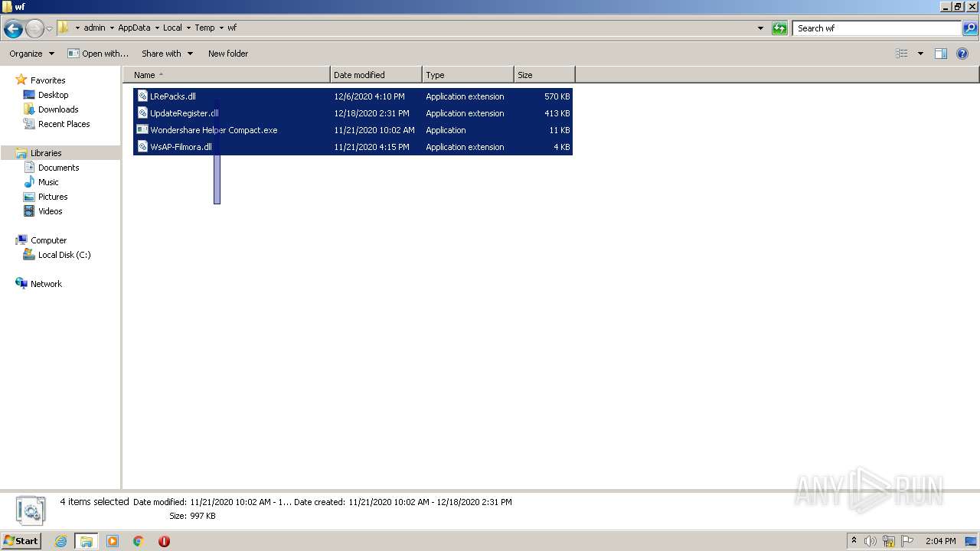
Task: Click the search magnifier icon
Action: click(x=970, y=28)
